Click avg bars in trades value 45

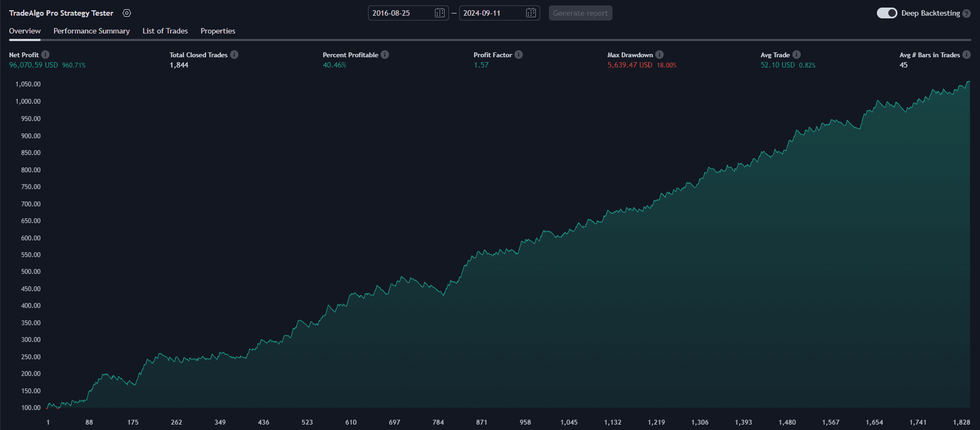click(x=903, y=65)
